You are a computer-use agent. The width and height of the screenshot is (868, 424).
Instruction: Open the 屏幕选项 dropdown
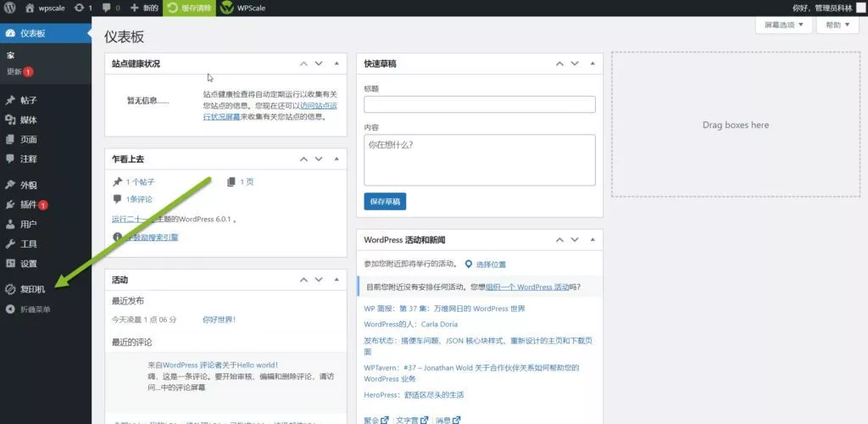click(x=783, y=25)
